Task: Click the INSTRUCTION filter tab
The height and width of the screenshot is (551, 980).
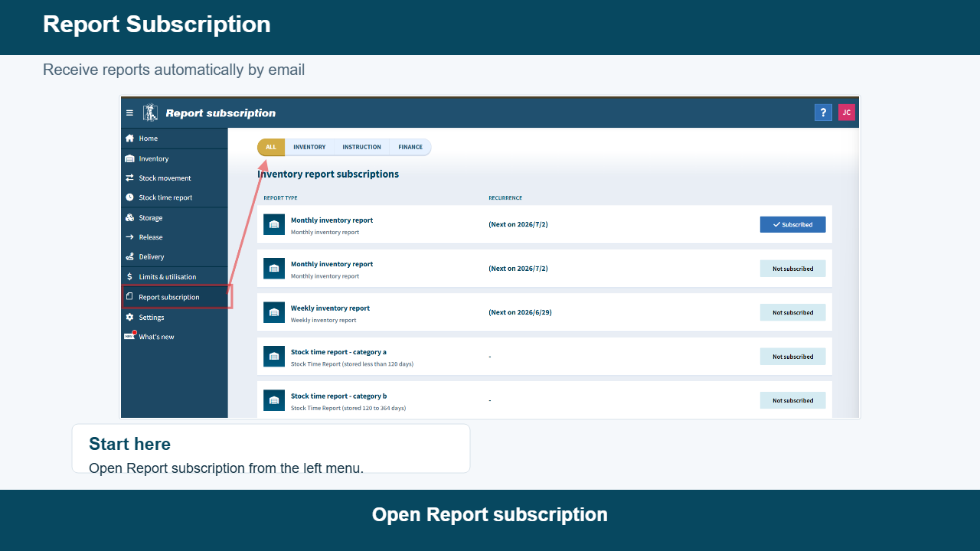Action: click(361, 147)
